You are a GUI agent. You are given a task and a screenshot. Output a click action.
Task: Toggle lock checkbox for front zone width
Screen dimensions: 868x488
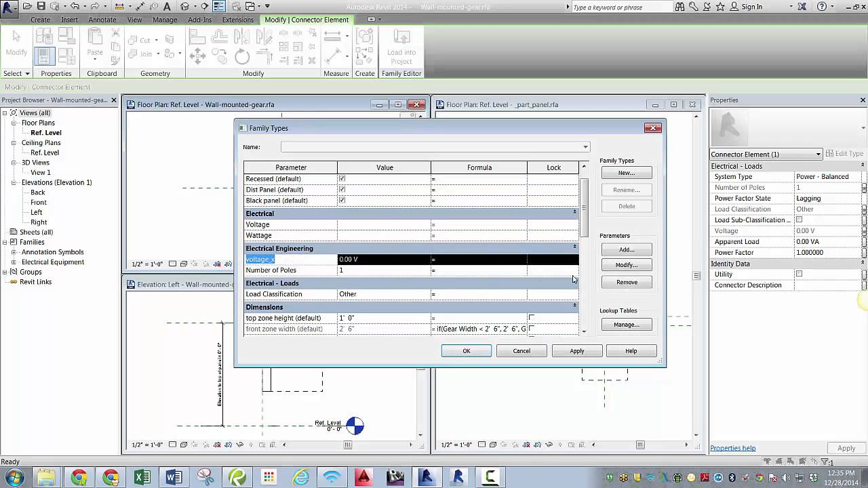coord(531,329)
